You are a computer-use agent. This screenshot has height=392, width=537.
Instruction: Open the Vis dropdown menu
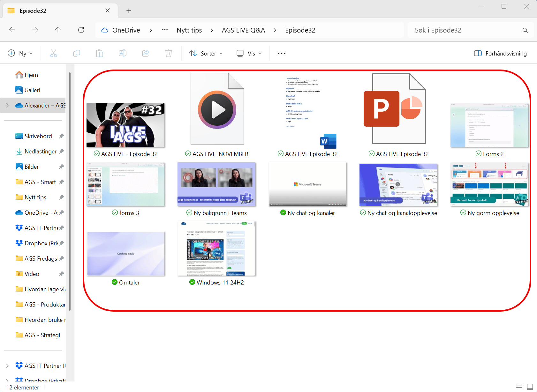point(249,53)
